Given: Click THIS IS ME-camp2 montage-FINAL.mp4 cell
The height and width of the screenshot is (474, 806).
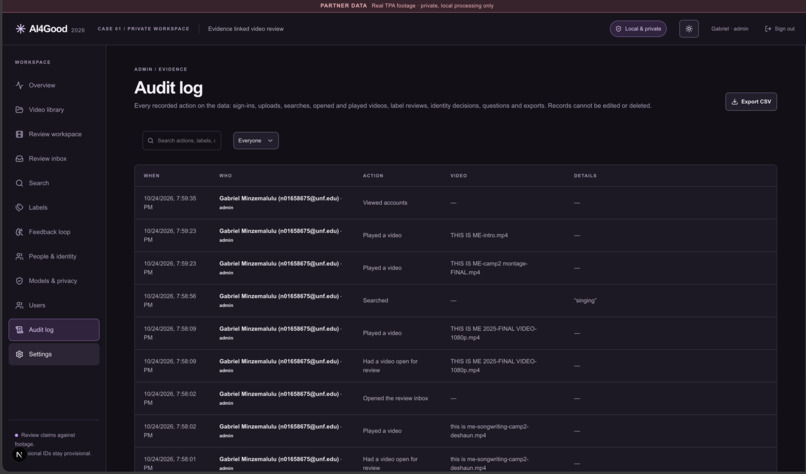Looking at the screenshot, I should pos(489,268).
